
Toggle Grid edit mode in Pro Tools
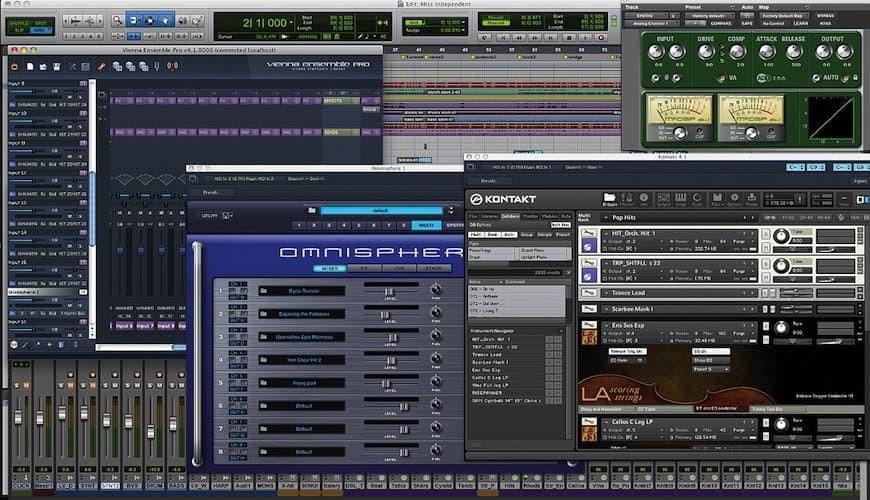tap(41, 30)
